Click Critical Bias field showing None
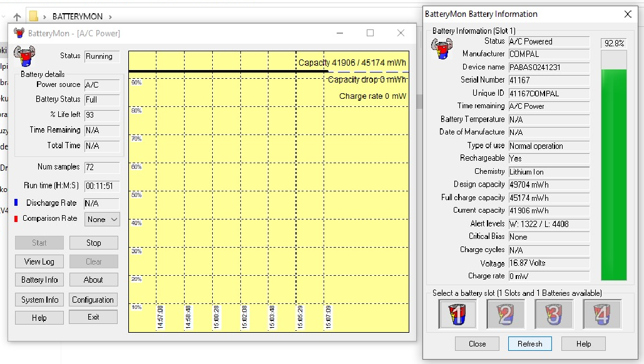This screenshot has height=364, width=644. tap(549, 237)
